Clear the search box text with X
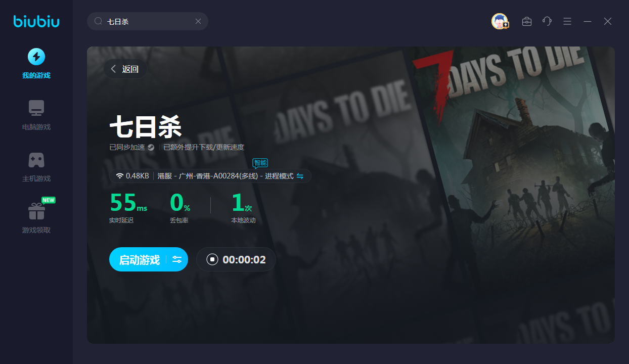The height and width of the screenshot is (364, 629). tap(198, 21)
